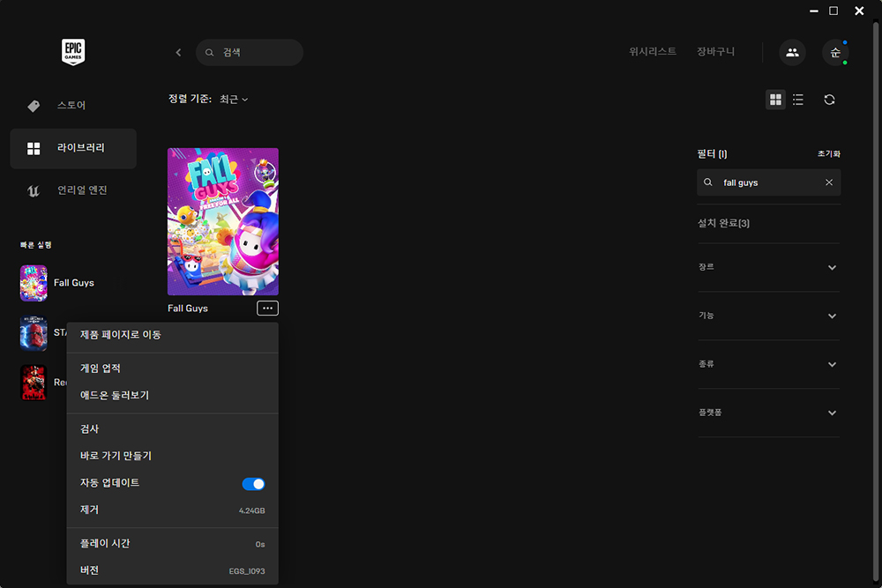Click the Epic Games logo

click(x=73, y=52)
